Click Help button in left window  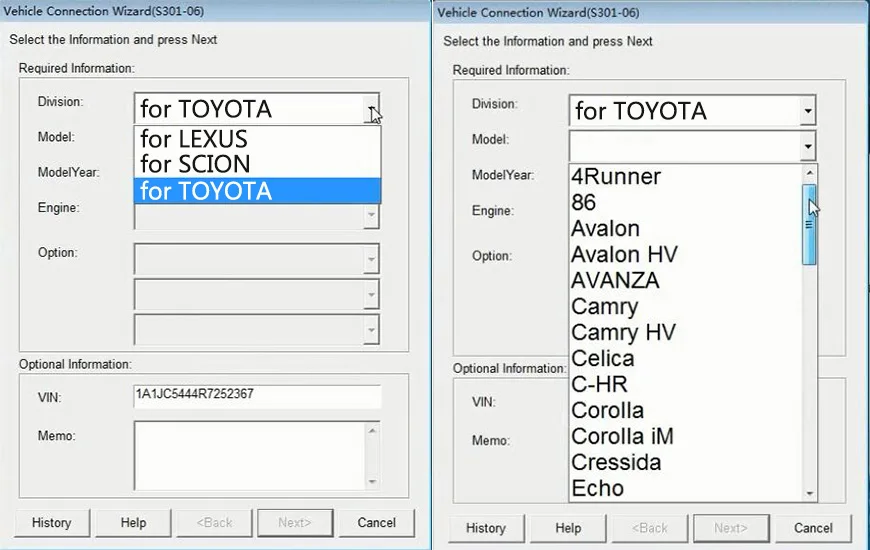click(133, 523)
